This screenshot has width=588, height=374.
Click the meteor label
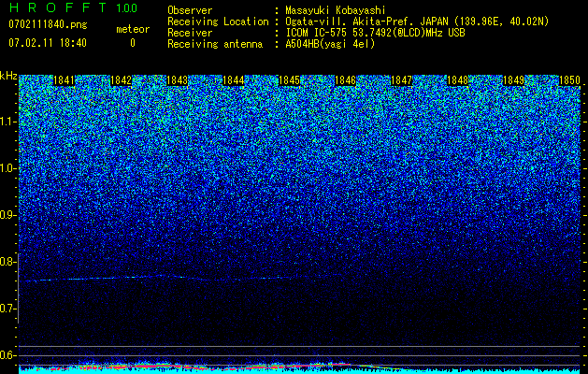133,29
